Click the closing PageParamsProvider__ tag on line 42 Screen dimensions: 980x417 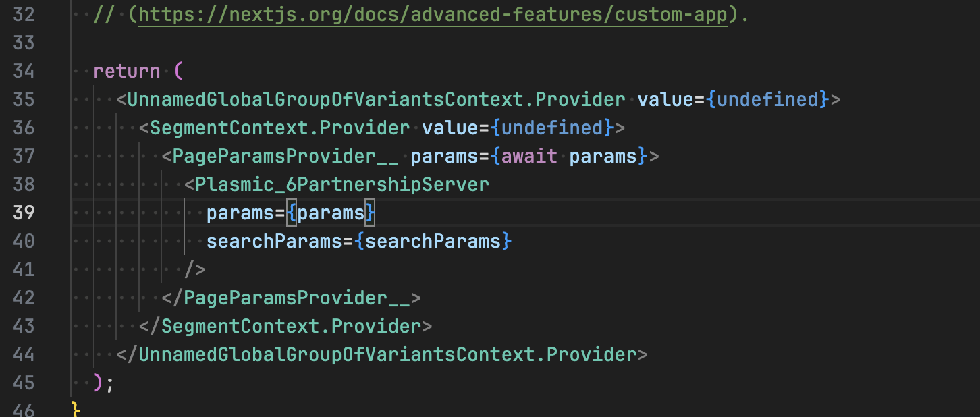[x=296, y=298]
